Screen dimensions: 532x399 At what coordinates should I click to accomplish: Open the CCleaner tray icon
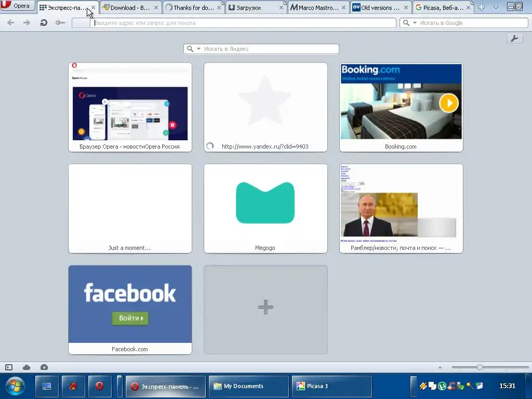click(451, 386)
